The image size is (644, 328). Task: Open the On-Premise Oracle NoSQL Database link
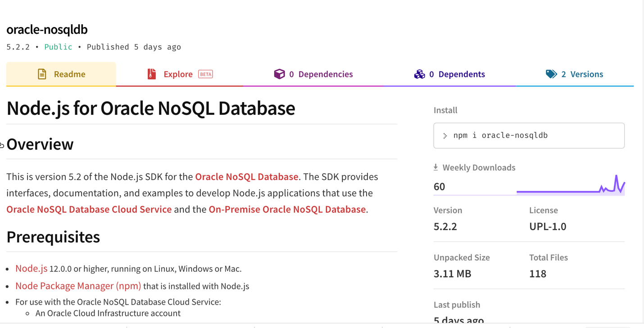point(287,210)
